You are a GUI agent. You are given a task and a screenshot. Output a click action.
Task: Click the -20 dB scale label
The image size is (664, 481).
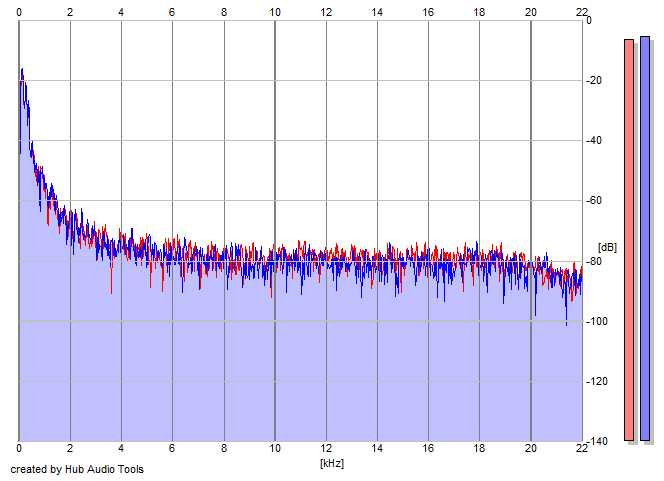click(x=594, y=80)
